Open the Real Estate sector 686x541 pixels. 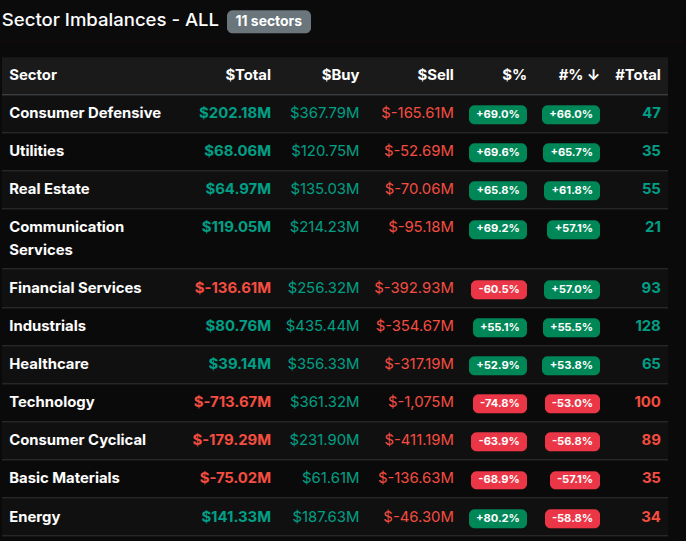[49, 189]
